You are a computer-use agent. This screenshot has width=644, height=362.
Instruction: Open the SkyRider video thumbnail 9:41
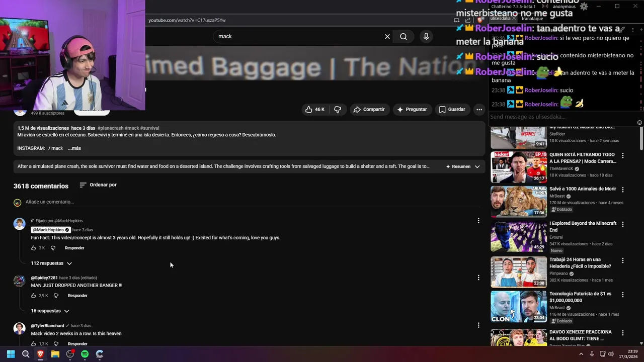[519, 138]
